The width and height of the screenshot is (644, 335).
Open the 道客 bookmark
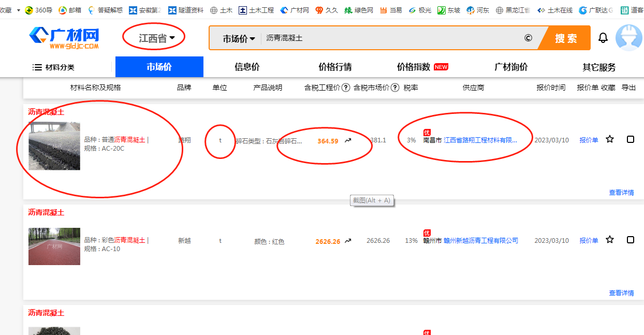[632, 10]
